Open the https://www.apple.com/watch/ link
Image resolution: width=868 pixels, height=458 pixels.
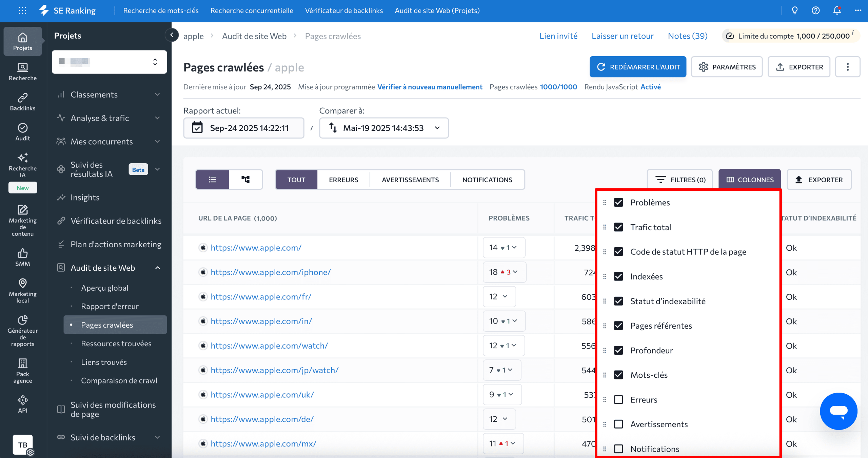269,346
